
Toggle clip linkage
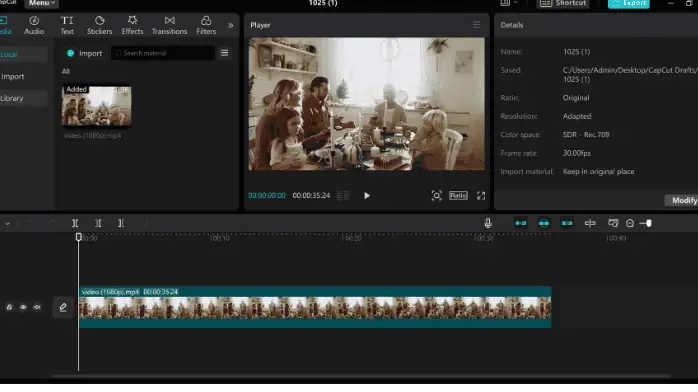[x=567, y=223]
